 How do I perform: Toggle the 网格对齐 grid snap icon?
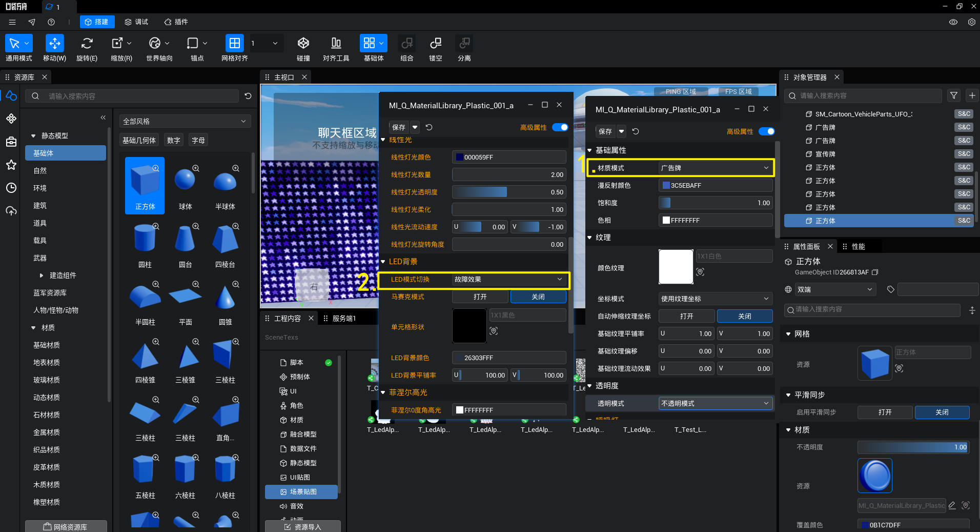234,44
